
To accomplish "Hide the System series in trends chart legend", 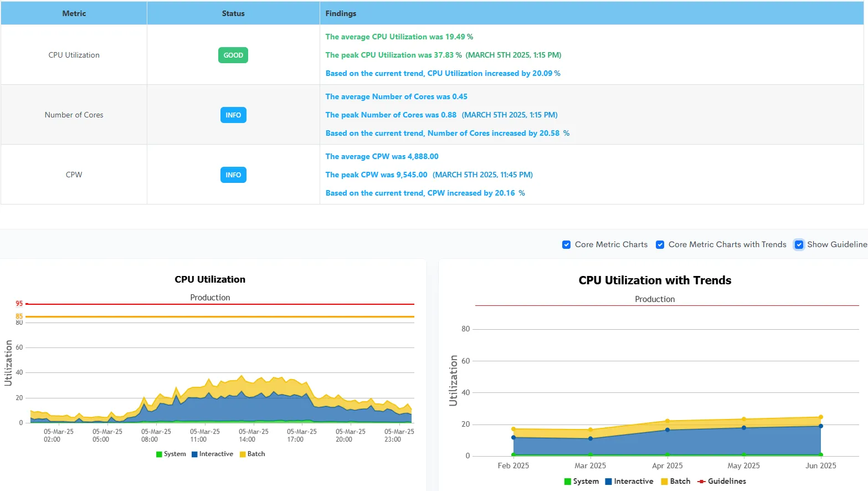I will pos(581,481).
